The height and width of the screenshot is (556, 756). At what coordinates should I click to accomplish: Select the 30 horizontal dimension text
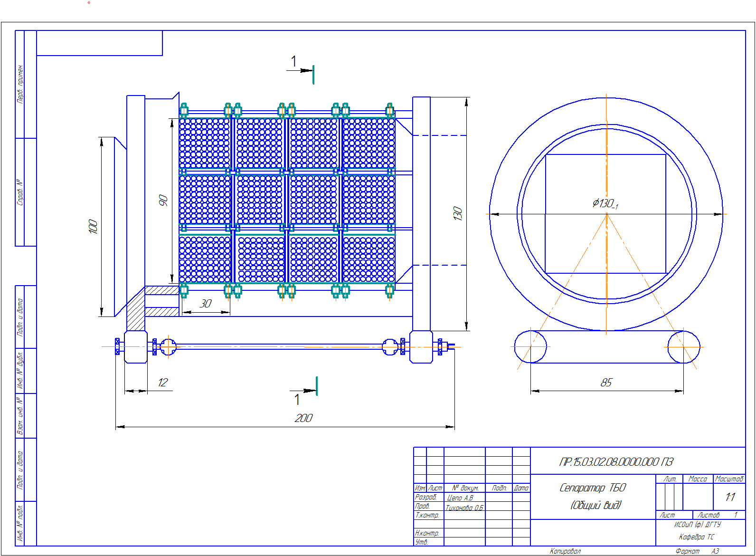(x=206, y=304)
